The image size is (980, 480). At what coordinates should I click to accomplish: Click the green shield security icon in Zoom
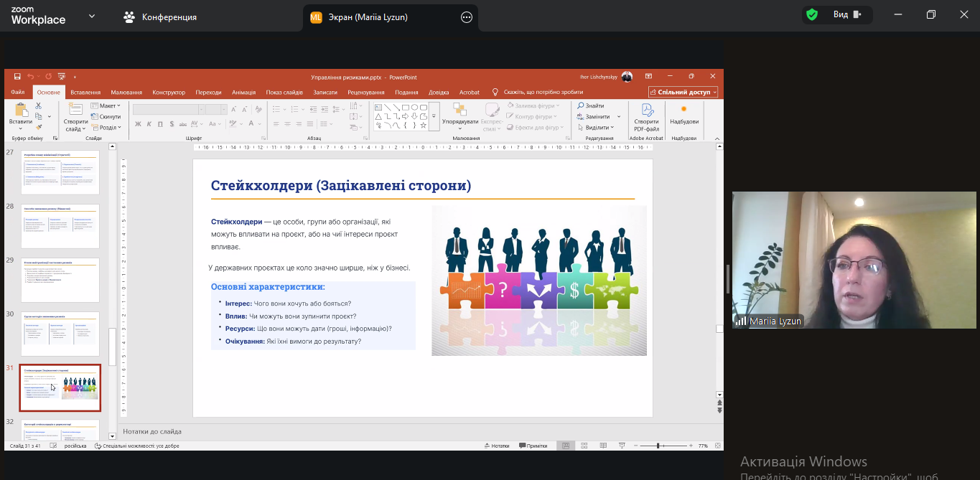click(x=812, y=14)
